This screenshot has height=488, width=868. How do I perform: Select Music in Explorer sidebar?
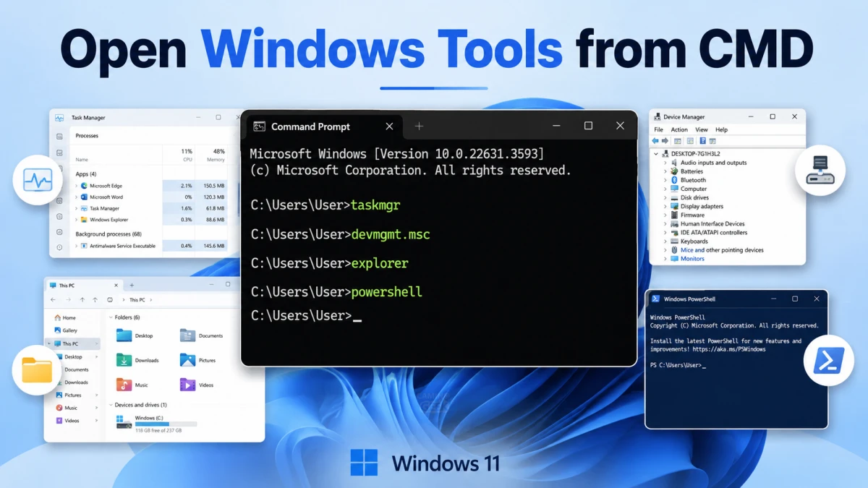pos(71,408)
